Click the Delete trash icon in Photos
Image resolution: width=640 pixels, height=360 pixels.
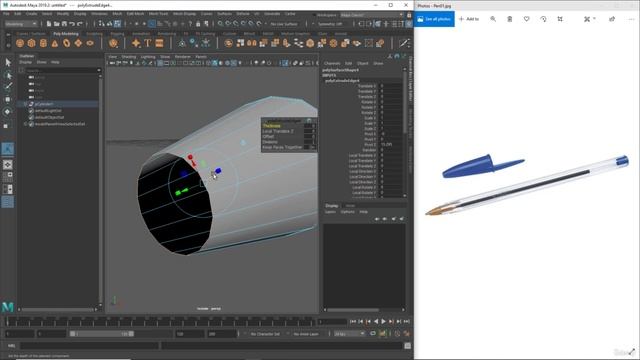click(x=510, y=19)
